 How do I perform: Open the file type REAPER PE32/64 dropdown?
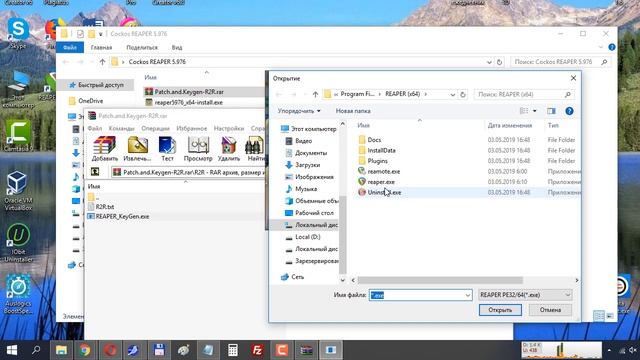(x=525, y=295)
